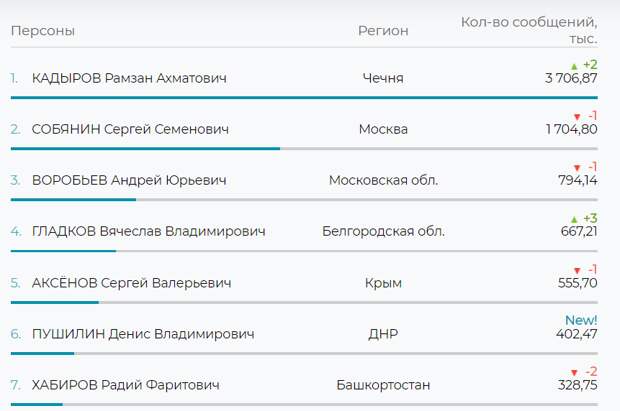The width and height of the screenshot is (620, 411).
Task: Click red down arrow above 555,70
Action: click(577, 271)
